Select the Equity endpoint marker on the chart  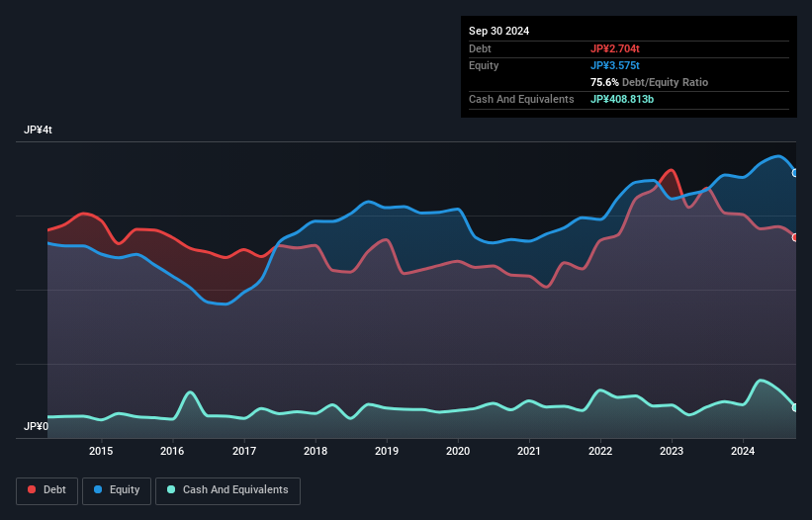click(x=795, y=173)
